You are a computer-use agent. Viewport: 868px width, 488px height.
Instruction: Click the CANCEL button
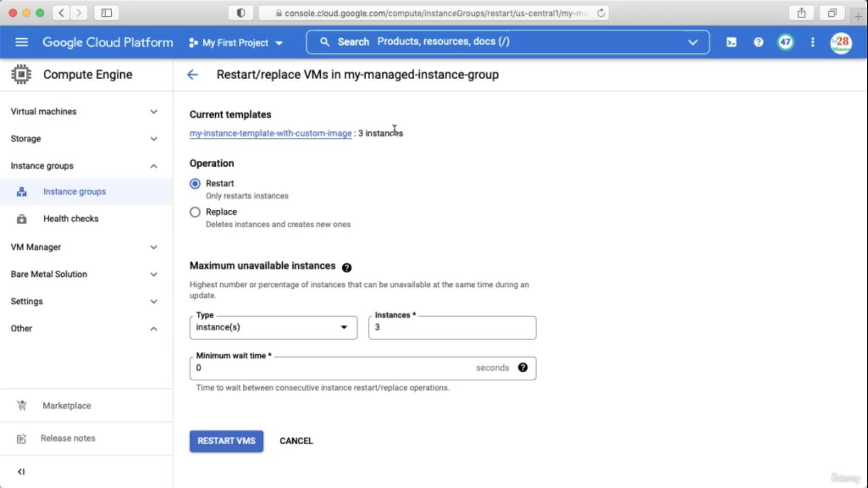(296, 441)
